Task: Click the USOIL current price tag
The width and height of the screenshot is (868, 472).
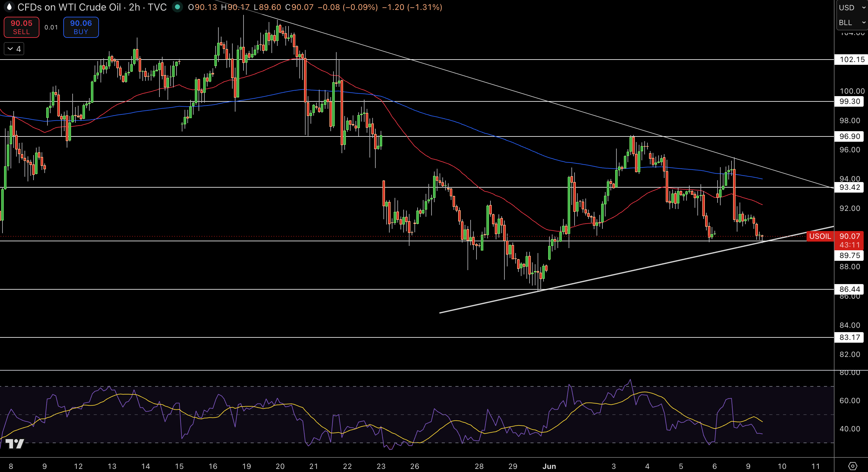Action: point(820,236)
